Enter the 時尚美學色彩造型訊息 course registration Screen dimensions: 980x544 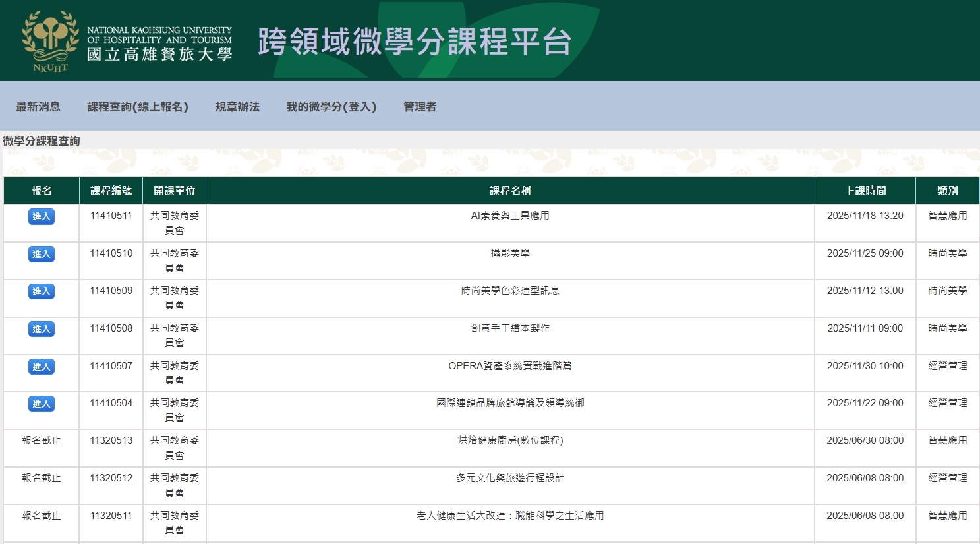coord(42,291)
